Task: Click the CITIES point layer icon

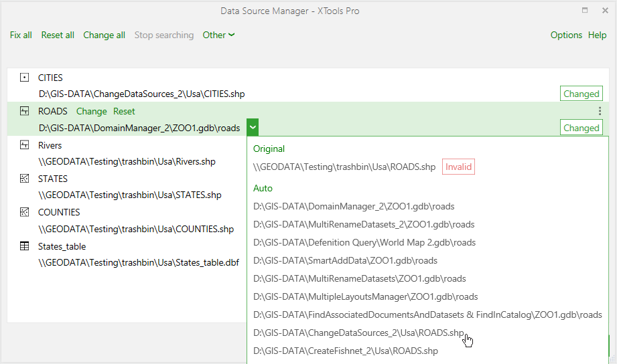Action: tap(24, 78)
